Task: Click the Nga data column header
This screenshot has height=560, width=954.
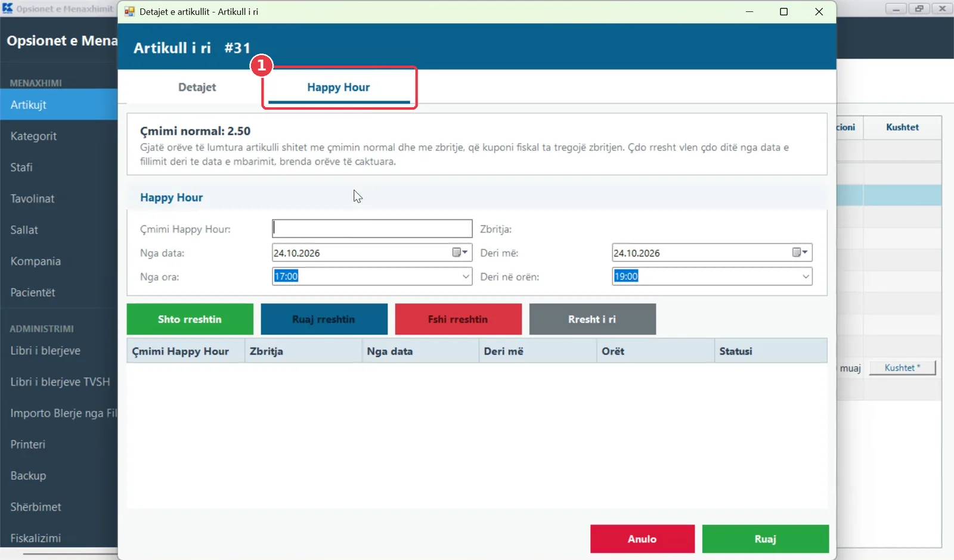Action: click(420, 351)
